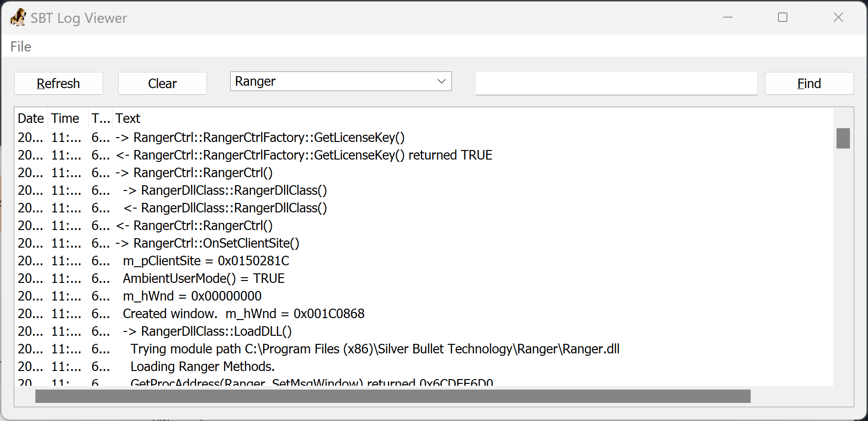
Task: Click the horizontal scrollbar thumb
Action: click(393, 396)
